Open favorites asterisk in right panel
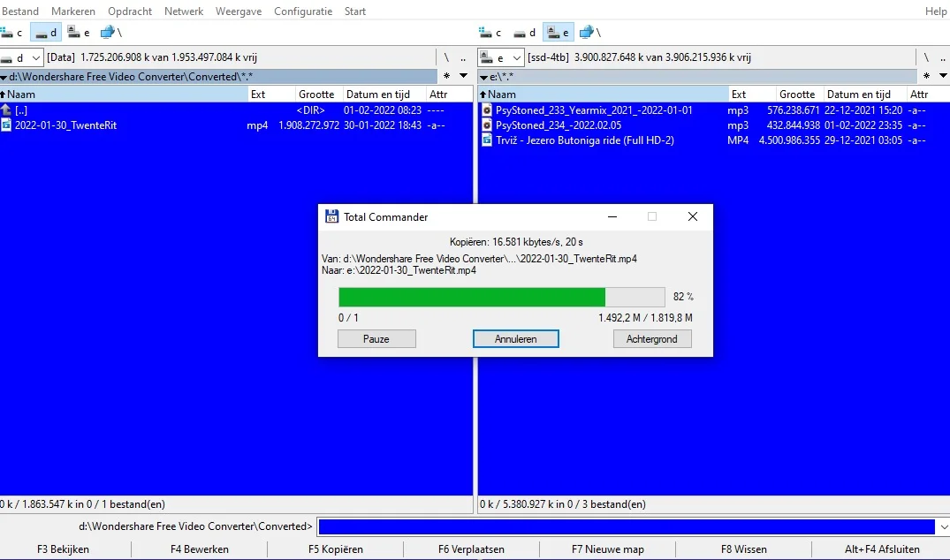950x560 pixels. click(926, 76)
